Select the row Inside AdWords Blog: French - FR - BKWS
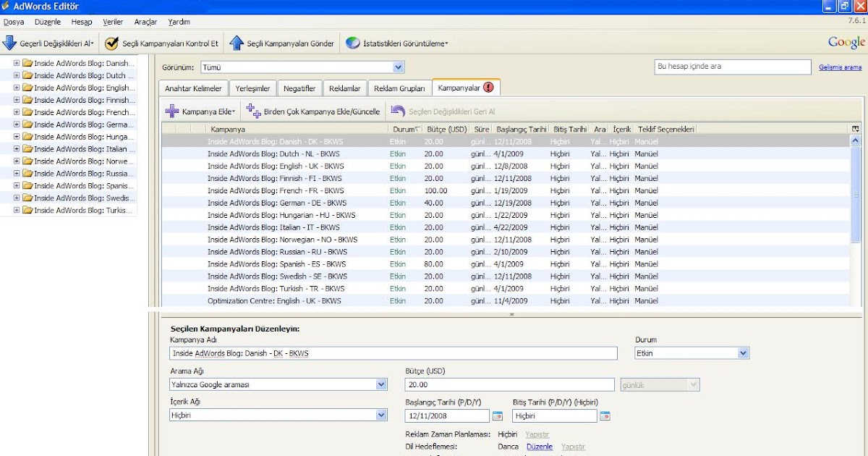The image size is (868, 456). (506, 190)
